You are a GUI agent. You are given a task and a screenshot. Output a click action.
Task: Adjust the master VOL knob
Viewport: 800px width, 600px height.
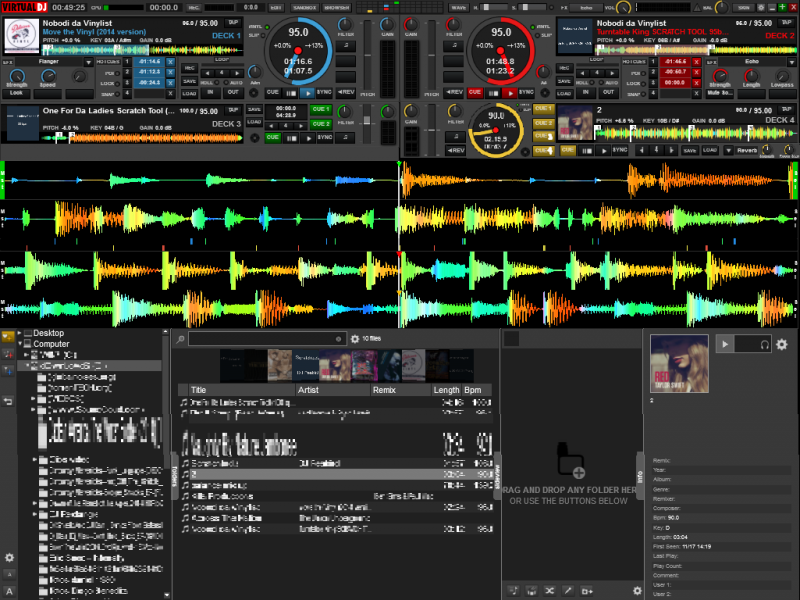pos(623,8)
